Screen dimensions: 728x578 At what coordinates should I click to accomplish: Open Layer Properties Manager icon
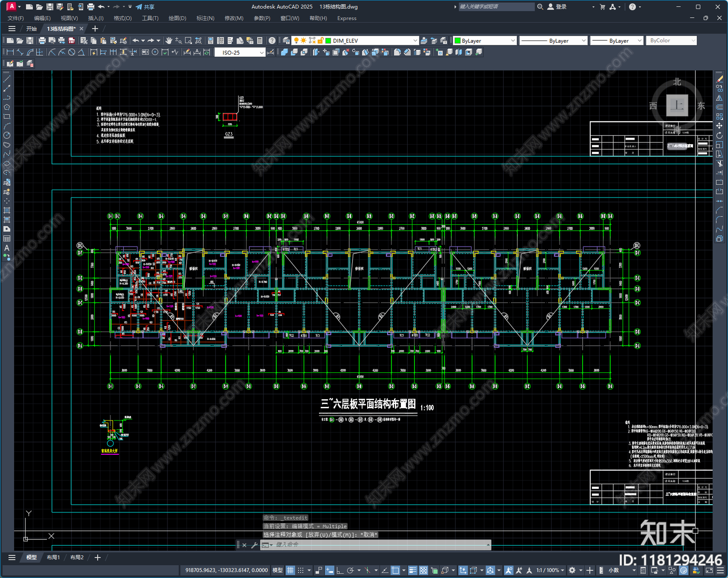[x=286, y=41]
